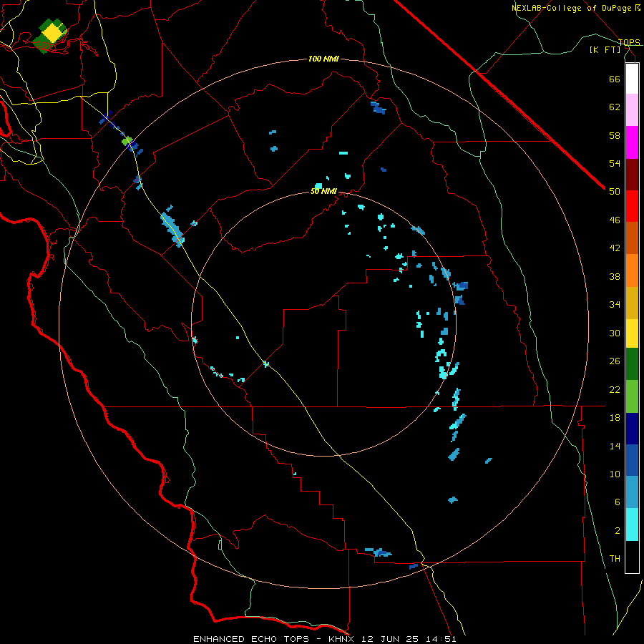
Task: Click the 30 legend value
Action: point(615,333)
